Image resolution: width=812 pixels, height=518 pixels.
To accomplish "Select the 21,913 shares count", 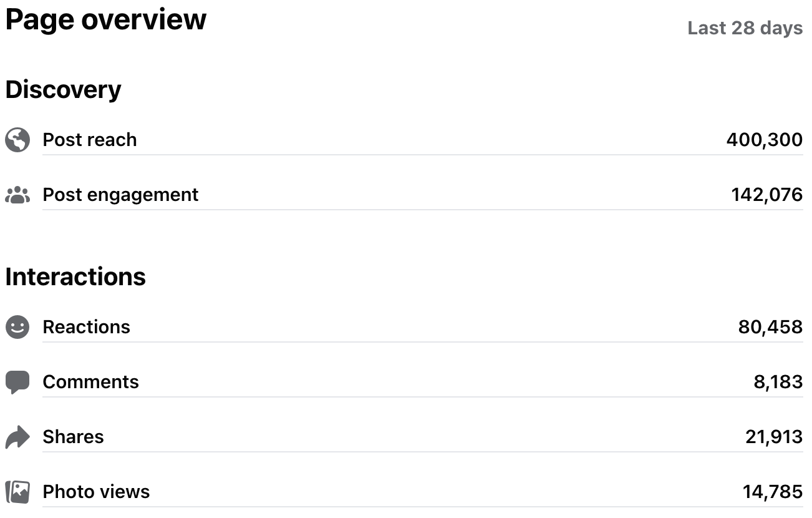I will coord(773,437).
